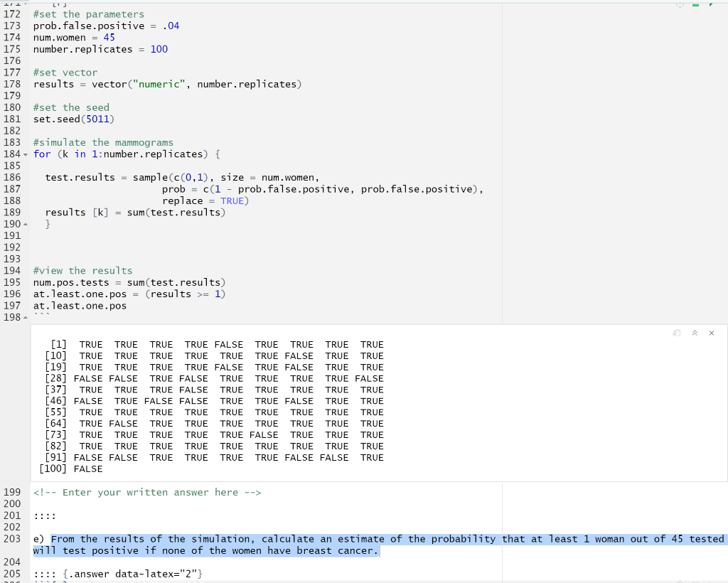Click the '<!-- Enter your written answer here -->' comment
Viewport: 728px width, 583px height.
(x=147, y=493)
